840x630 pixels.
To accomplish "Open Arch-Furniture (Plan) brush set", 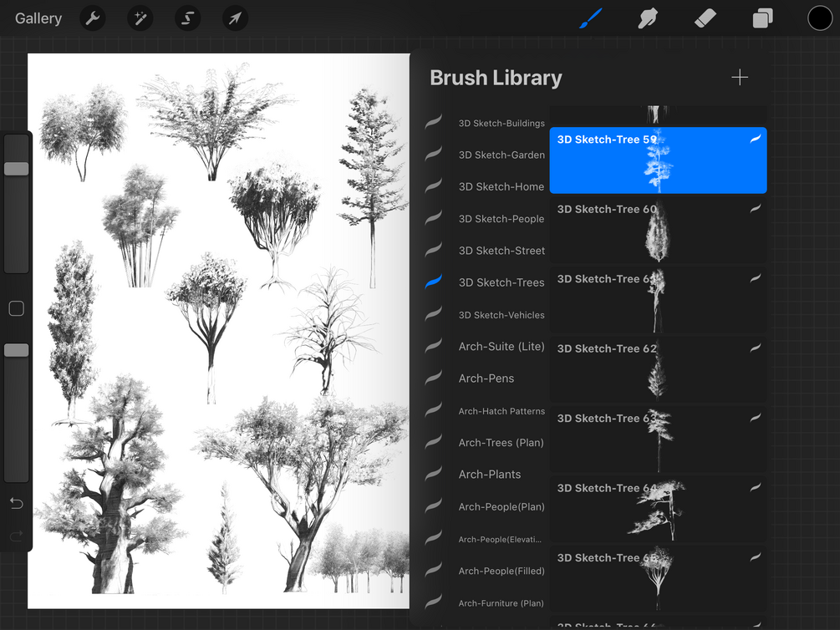I will (501, 603).
